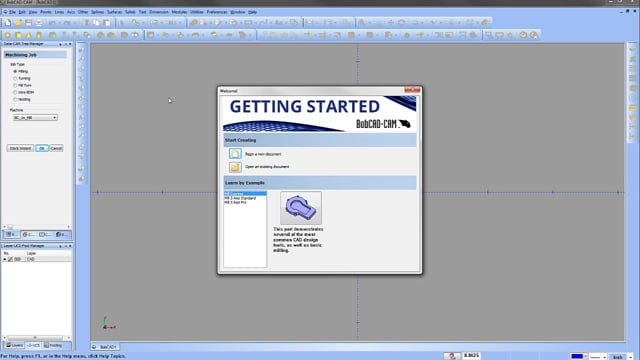The image size is (640, 360).
Task: Click the Print toolbar icon
Action: [x=39, y=23]
